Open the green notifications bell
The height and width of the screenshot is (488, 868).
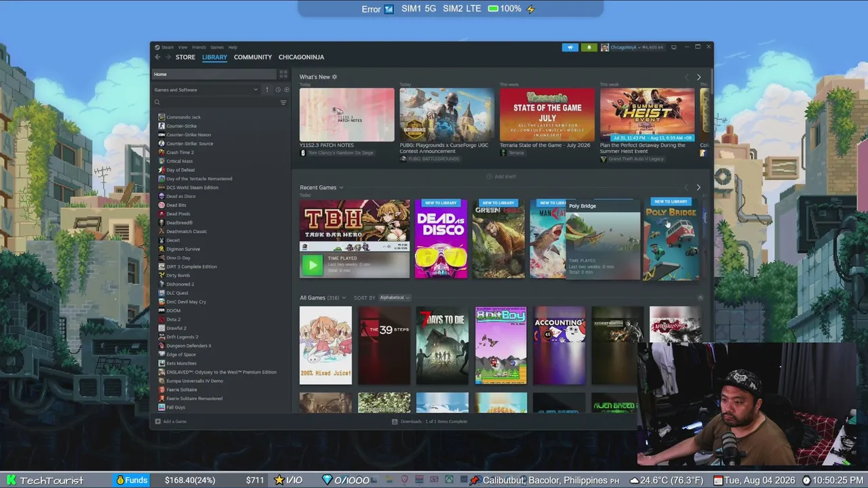(589, 47)
